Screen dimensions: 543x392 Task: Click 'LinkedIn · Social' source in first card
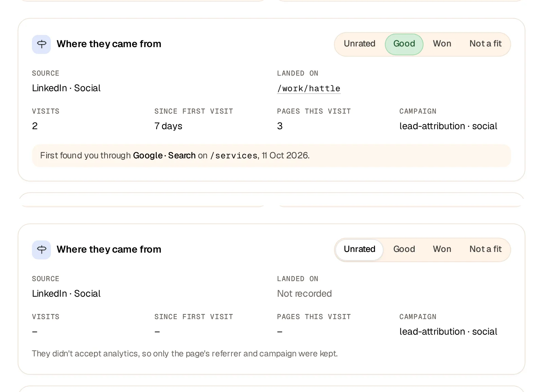[x=66, y=88]
